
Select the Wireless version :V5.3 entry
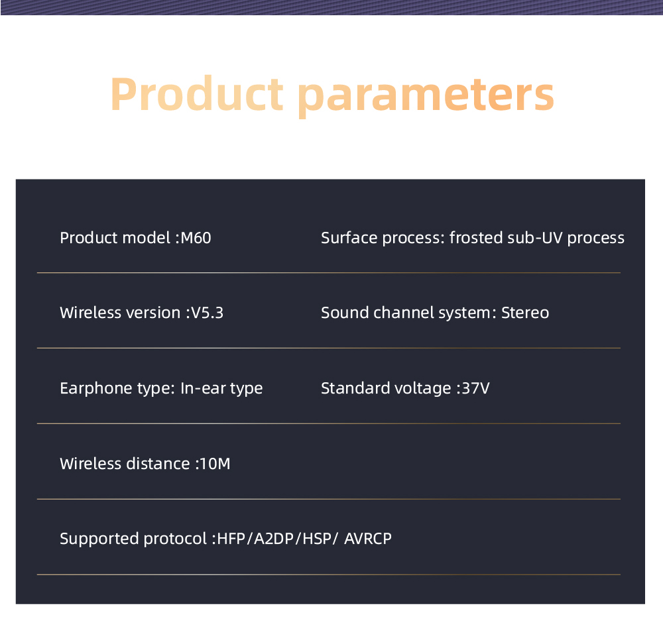coord(141,313)
